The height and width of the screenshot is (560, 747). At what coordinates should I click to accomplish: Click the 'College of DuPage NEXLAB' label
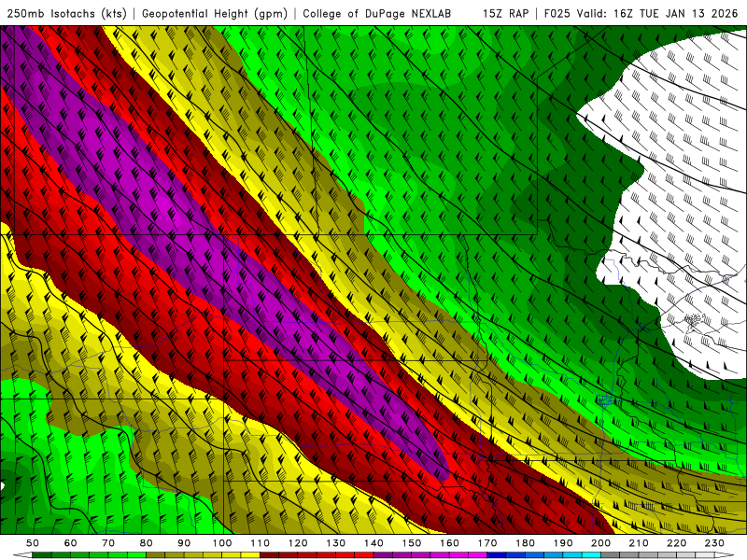[376, 13]
